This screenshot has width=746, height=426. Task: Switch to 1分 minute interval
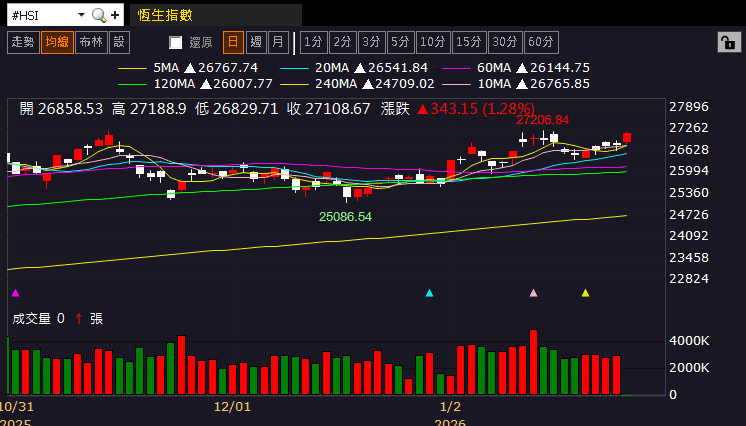[x=314, y=42]
